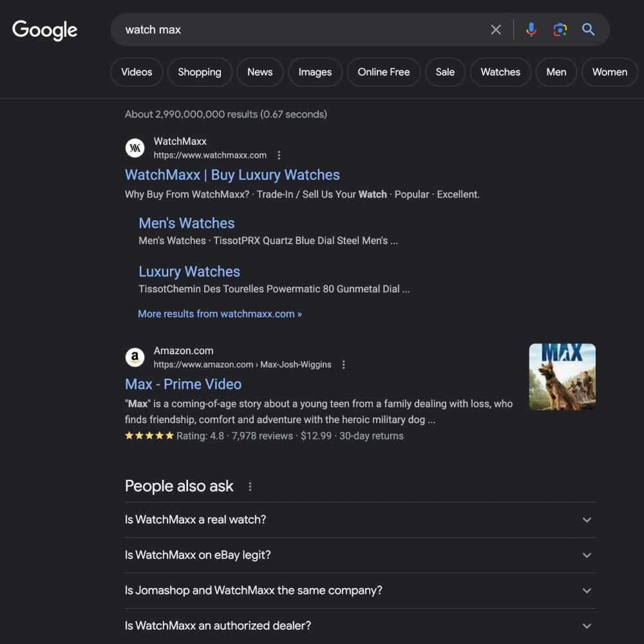Open the Luxury Watches sitelink
The image size is (644, 644).
(189, 272)
